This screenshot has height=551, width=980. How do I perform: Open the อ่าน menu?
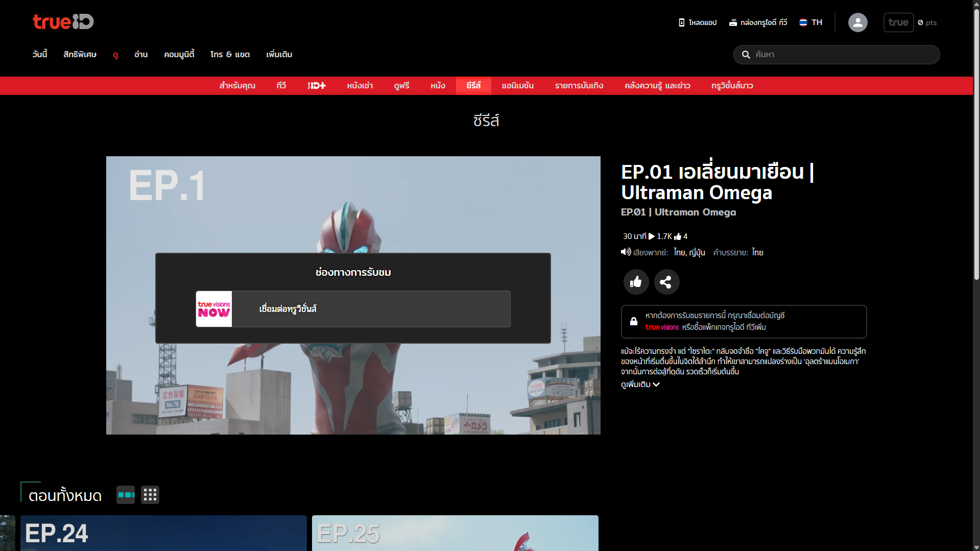tap(141, 54)
